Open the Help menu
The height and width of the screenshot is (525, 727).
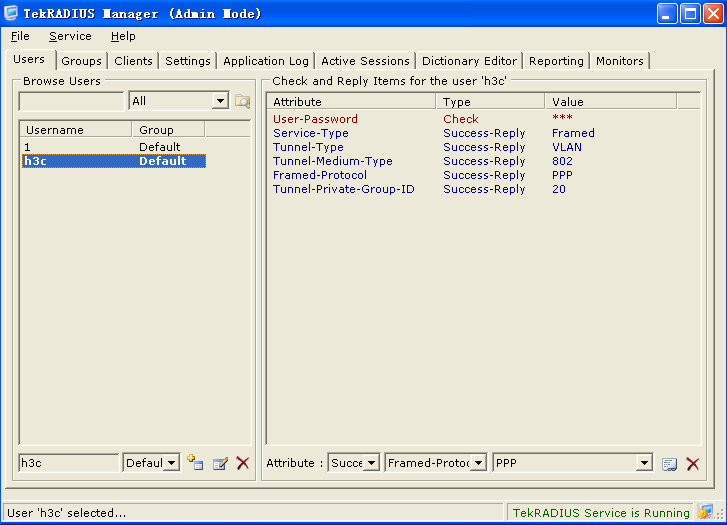[x=123, y=36]
